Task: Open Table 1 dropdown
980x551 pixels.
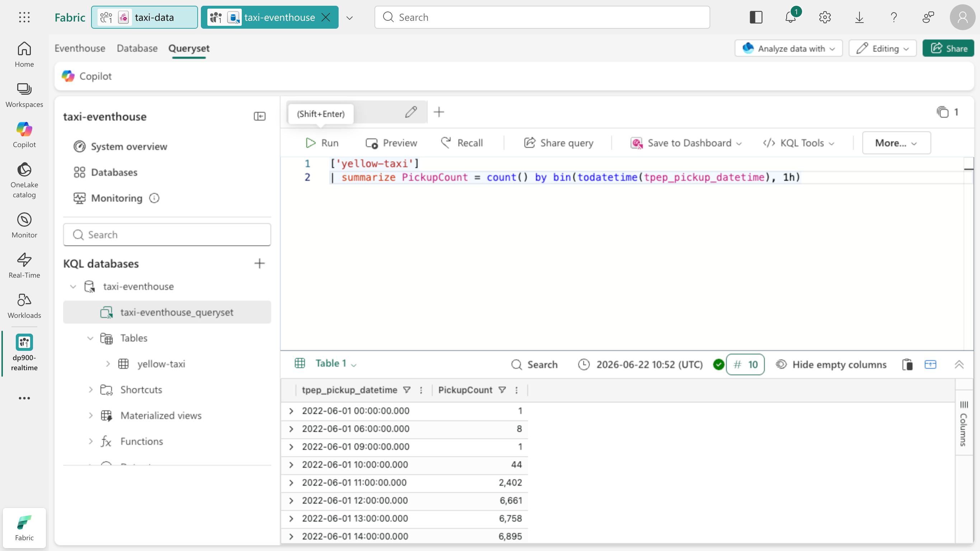Action: click(x=336, y=363)
